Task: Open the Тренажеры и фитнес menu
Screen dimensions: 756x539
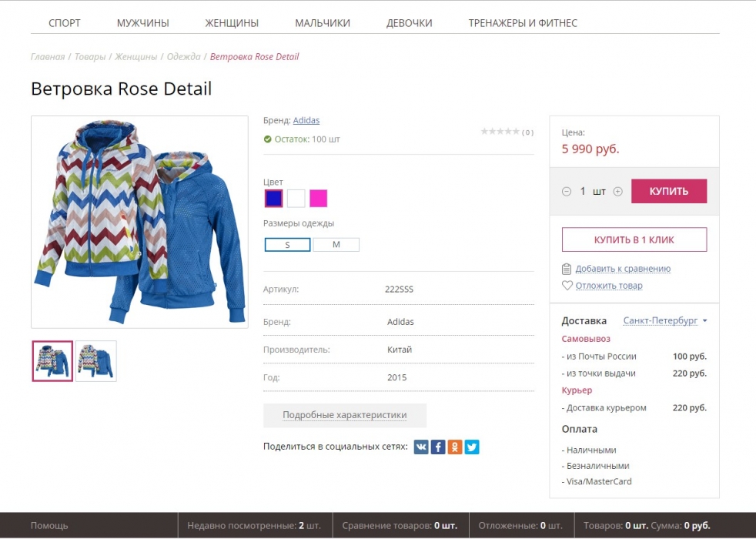Action: 523,23
